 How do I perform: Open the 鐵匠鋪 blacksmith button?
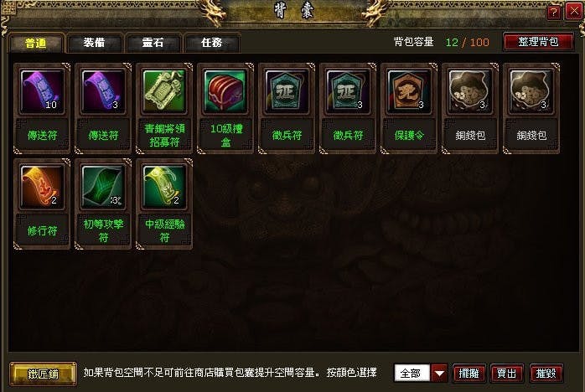[x=44, y=374]
